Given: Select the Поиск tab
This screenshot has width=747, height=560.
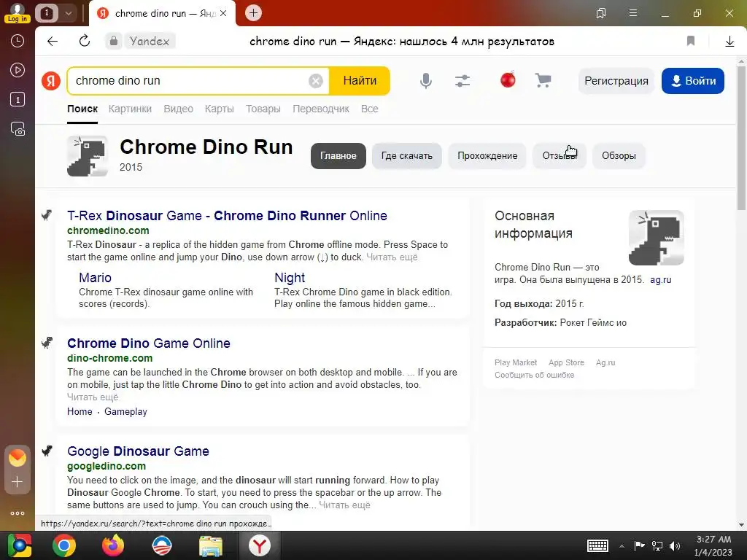Looking at the screenshot, I should coord(82,109).
